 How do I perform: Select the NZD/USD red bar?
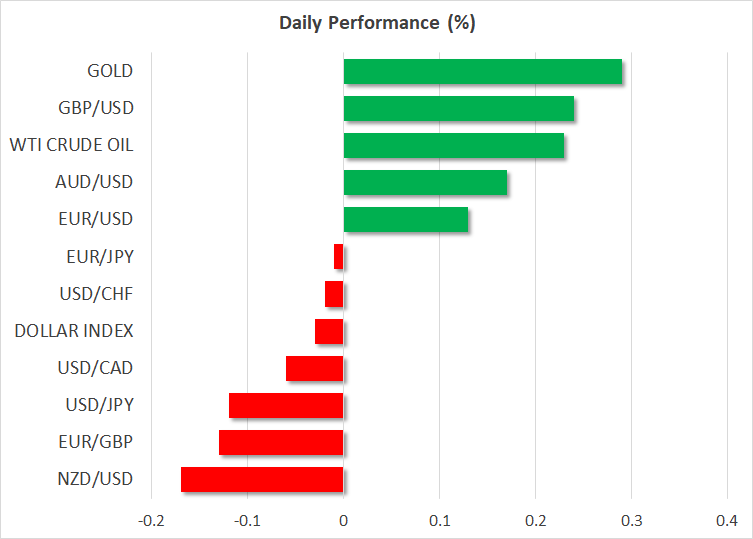click(262, 479)
